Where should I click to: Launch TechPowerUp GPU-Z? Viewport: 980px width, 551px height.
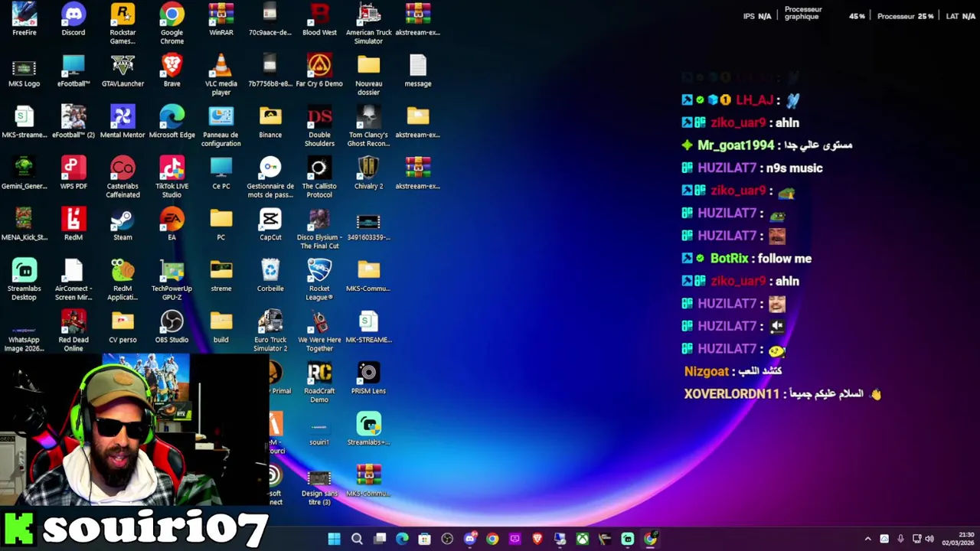[171, 280]
